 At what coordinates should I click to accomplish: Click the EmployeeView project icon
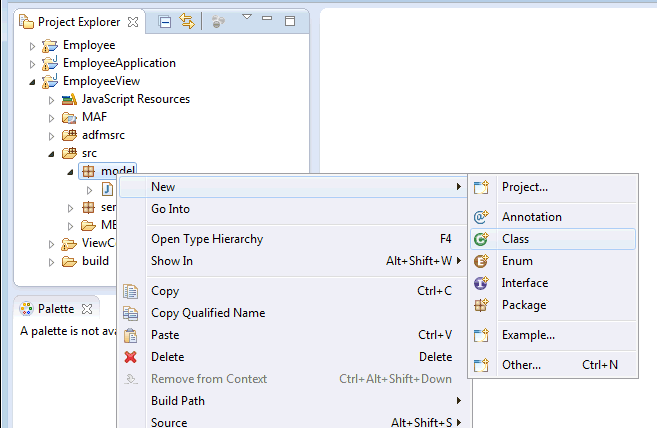tap(50, 81)
